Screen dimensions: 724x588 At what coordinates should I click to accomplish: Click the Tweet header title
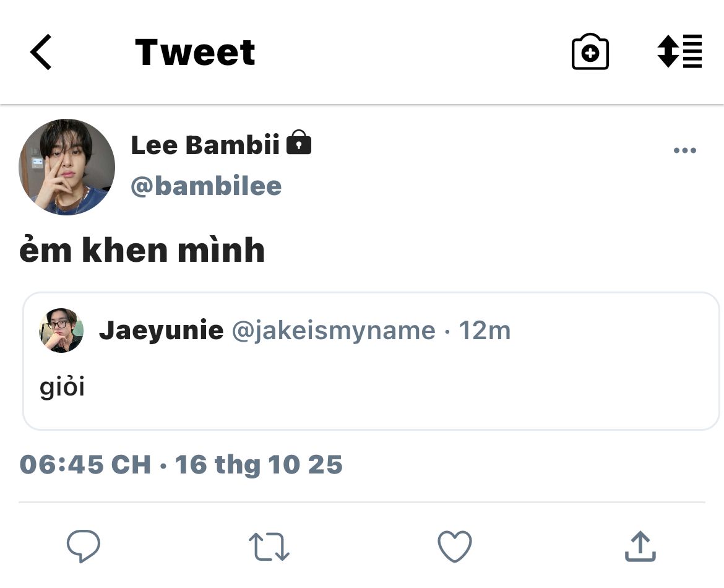click(195, 52)
